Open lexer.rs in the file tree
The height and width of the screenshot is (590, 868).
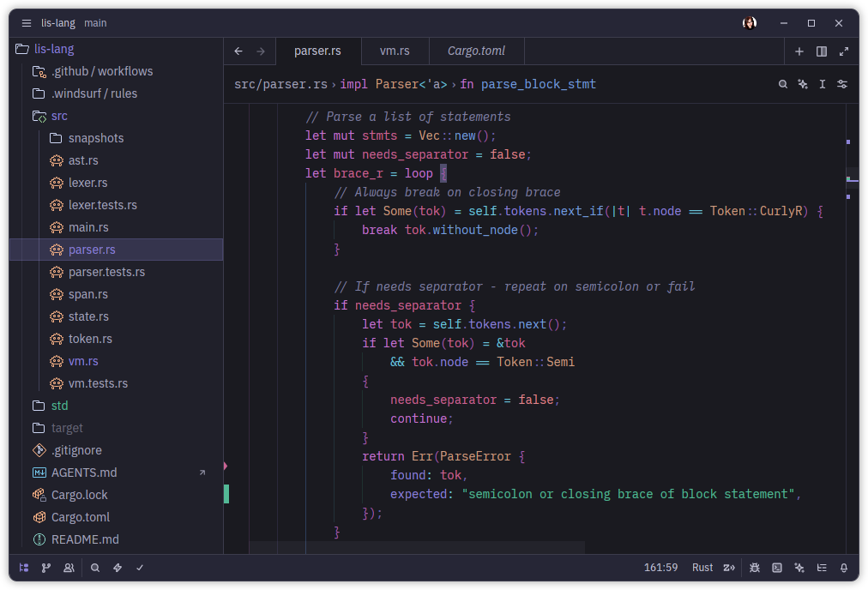click(x=117, y=183)
